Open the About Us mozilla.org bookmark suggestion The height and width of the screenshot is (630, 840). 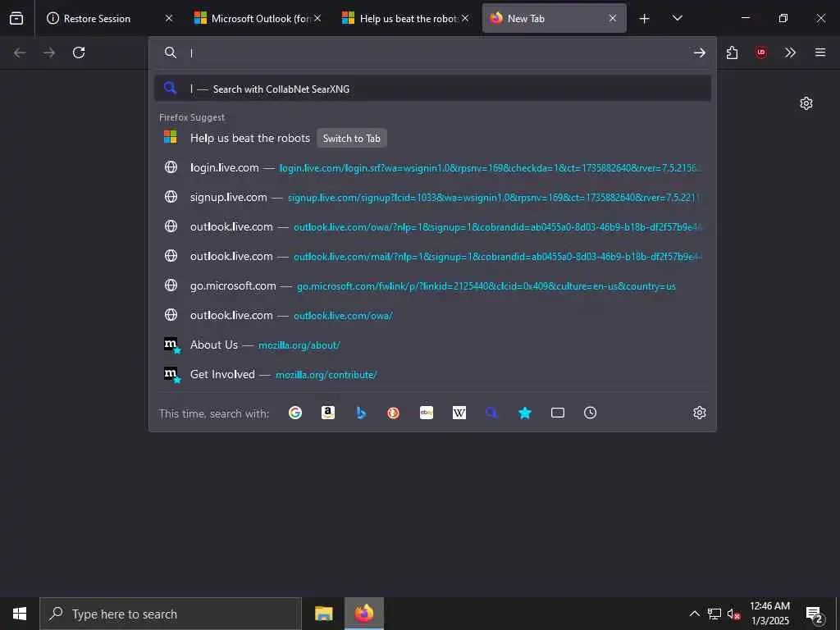432,345
